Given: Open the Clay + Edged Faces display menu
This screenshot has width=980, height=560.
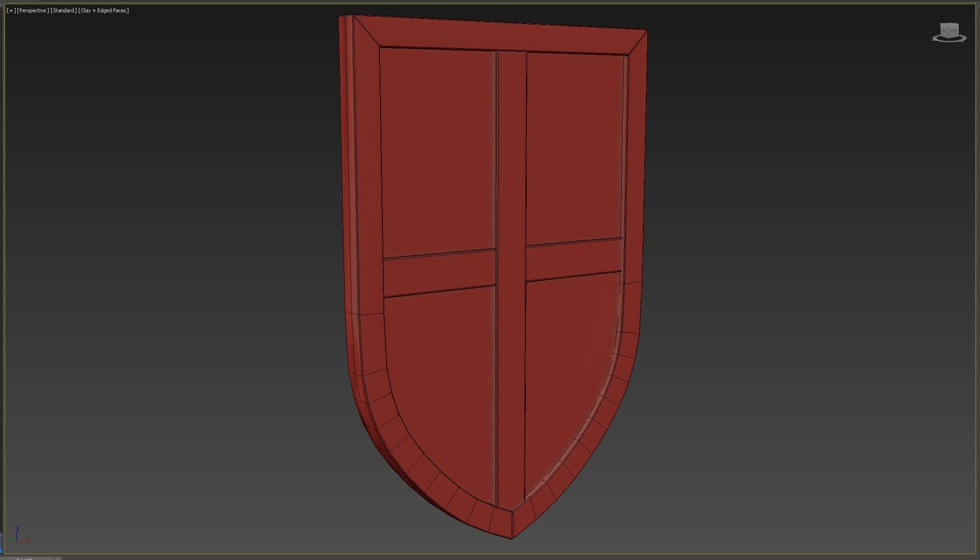Looking at the screenshot, I should click(104, 10).
